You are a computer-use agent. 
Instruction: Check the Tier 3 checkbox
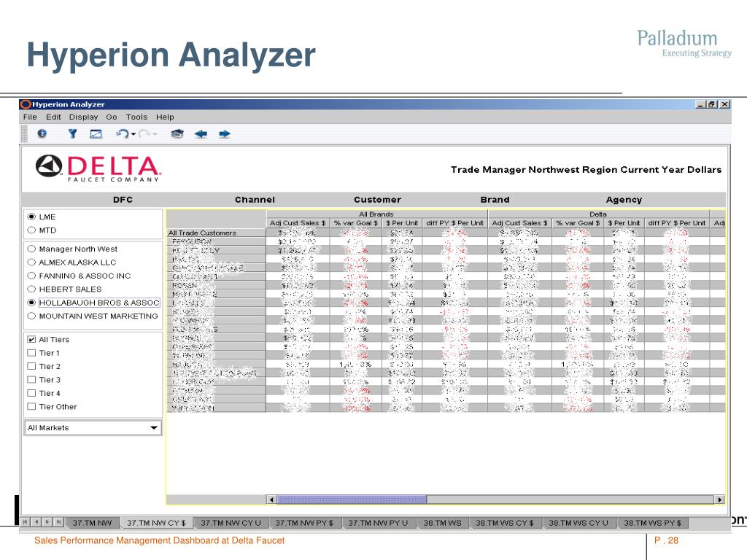click(x=32, y=379)
